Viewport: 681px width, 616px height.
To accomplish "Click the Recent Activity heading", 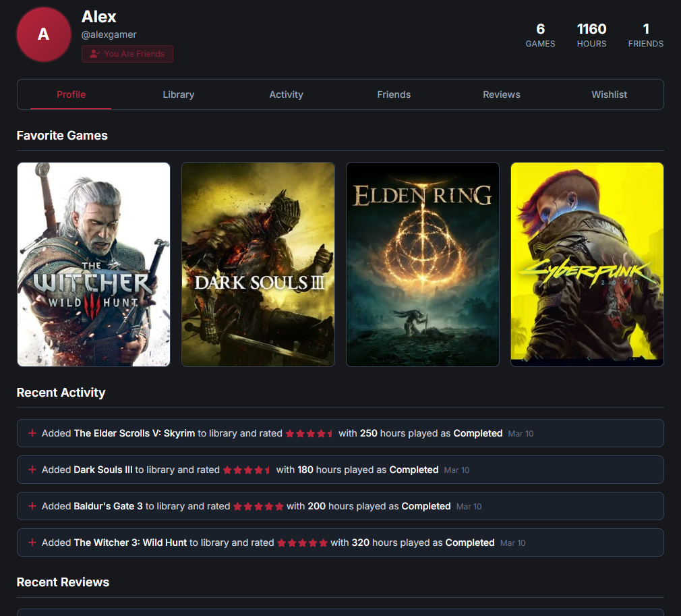I will (x=61, y=393).
